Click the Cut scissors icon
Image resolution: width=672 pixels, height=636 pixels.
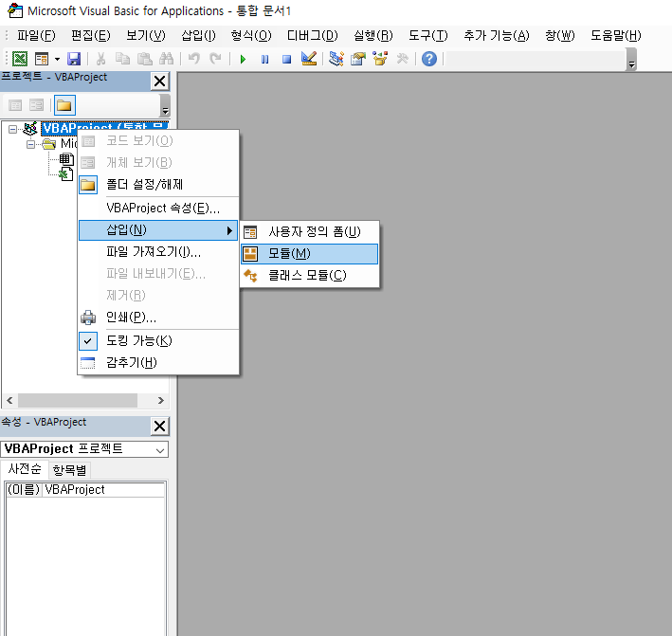coord(100,59)
